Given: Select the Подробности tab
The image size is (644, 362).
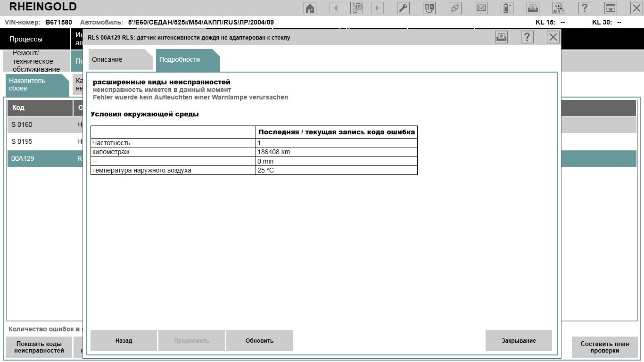Looking at the screenshot, I should pos(187,60).
